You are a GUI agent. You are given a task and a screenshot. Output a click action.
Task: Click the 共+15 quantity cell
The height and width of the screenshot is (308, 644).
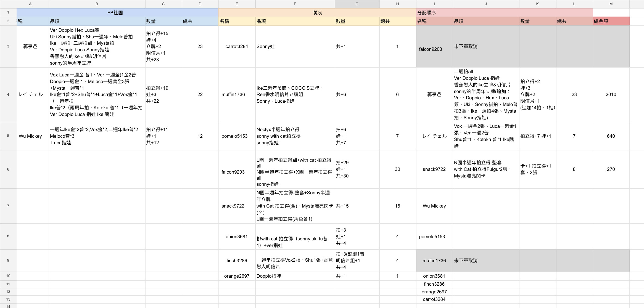point(357,206)
